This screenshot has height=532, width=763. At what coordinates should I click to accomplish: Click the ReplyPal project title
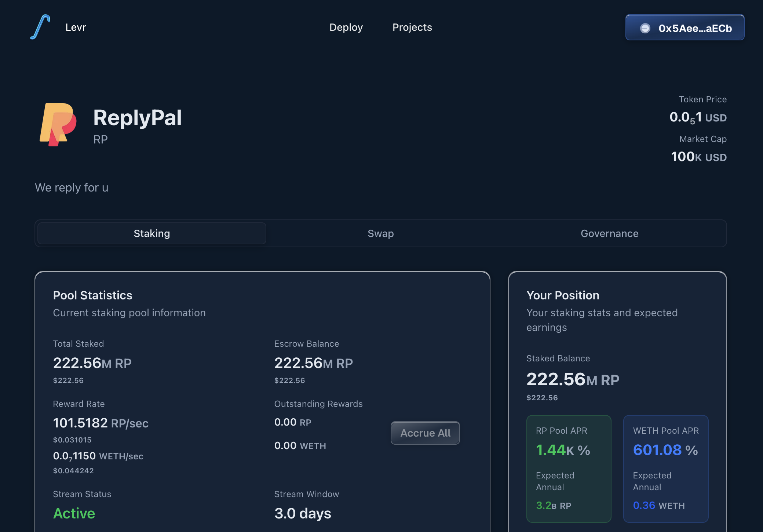(x=137, y=118)
